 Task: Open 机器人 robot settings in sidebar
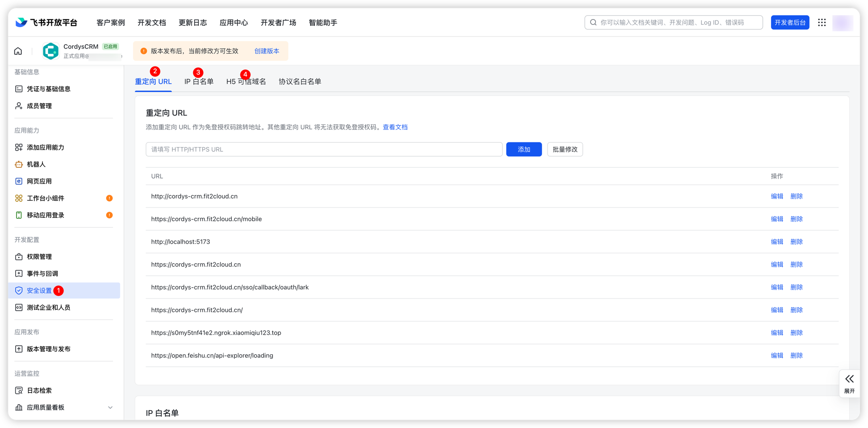pyautogui.click(x=36, y=164)
